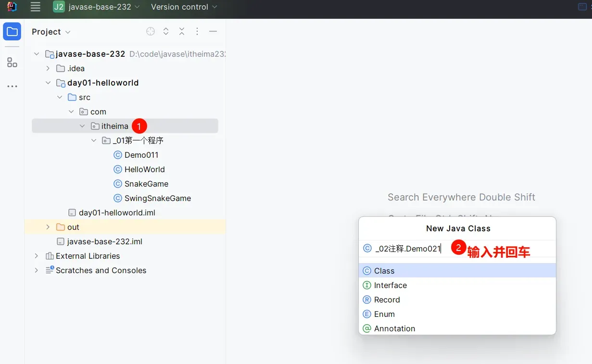Image resolution: width=592 pixels, height=364 pixels.
Task: Hide the Project panel
Action: (x=213, y=32)
